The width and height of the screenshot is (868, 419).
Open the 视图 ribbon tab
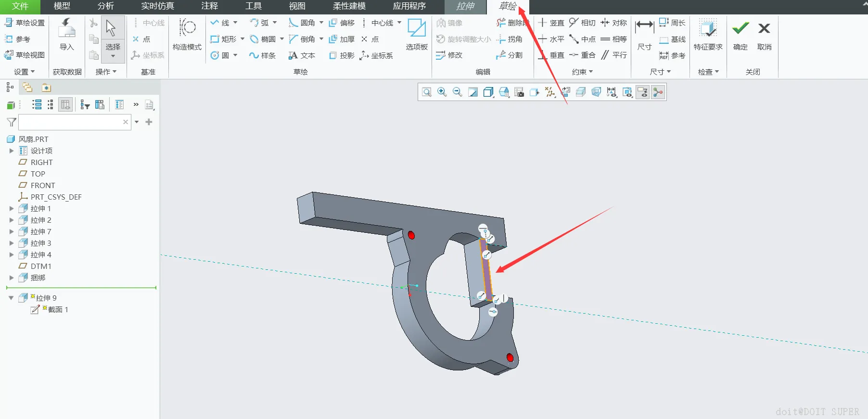(297, 6)
